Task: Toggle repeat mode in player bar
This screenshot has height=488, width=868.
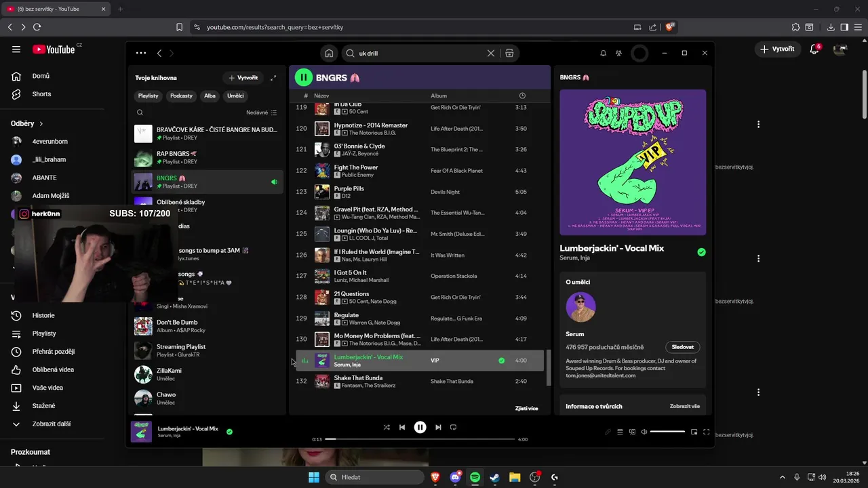Action: (454, 427)
